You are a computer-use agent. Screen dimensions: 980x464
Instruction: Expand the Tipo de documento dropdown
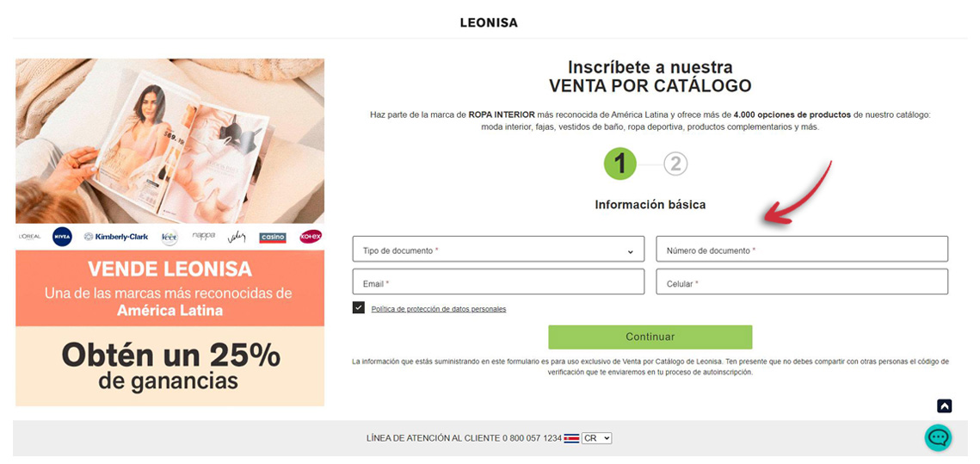(498, 249)
